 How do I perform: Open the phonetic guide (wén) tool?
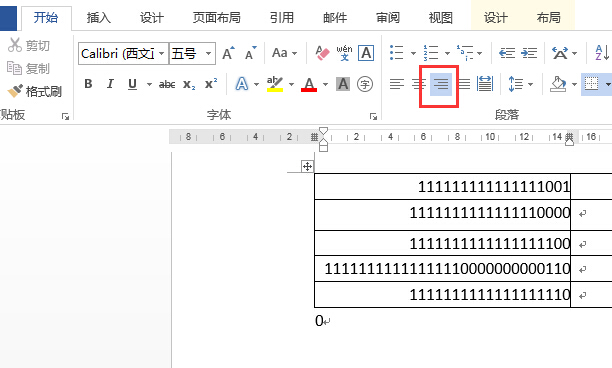tap(344, 53)
